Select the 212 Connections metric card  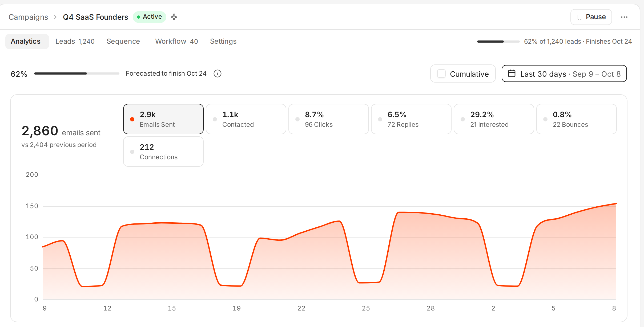pyautogui.click(x=163, y=152)
